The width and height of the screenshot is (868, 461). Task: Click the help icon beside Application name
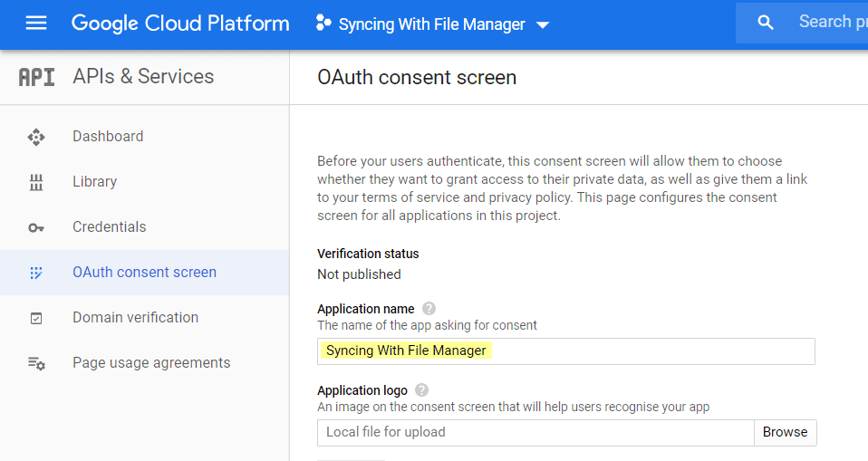pos(429,309)
